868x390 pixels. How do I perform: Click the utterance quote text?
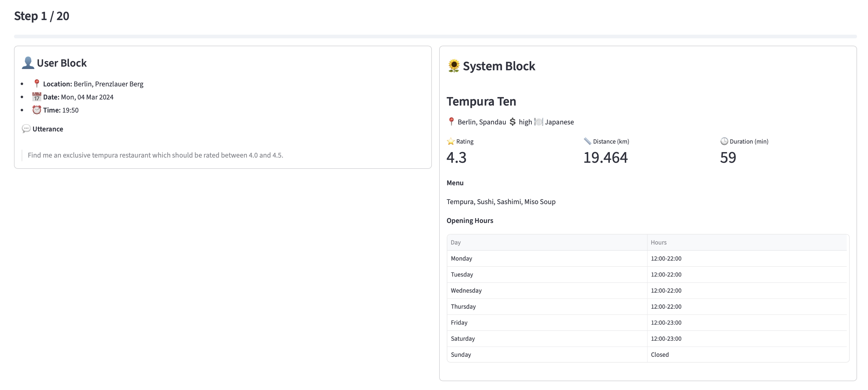point(155,155)
